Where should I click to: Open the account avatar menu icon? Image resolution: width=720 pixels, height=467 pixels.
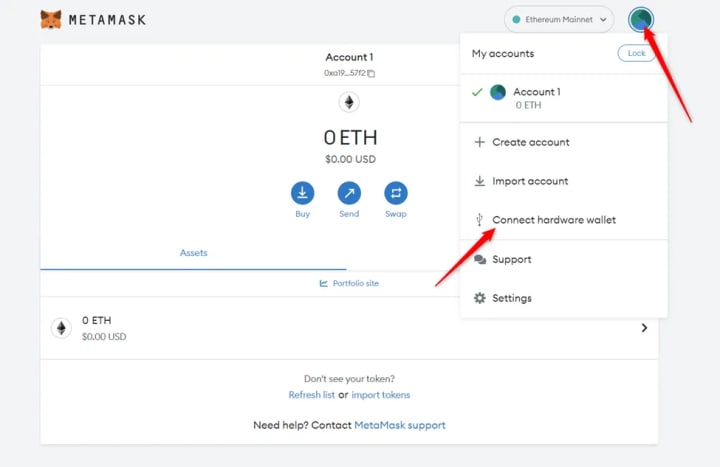pos(641,20)
